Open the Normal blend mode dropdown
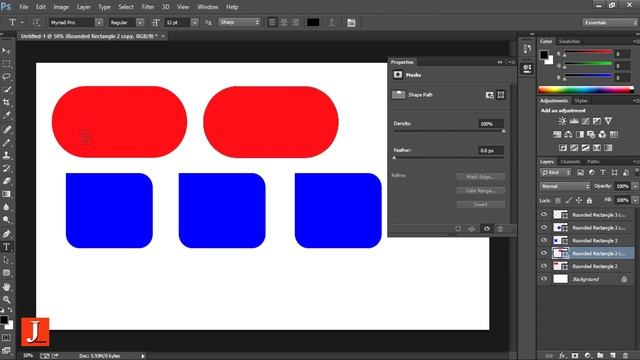Viewport: 640px width, 360px height. click(x=565, y=186)
